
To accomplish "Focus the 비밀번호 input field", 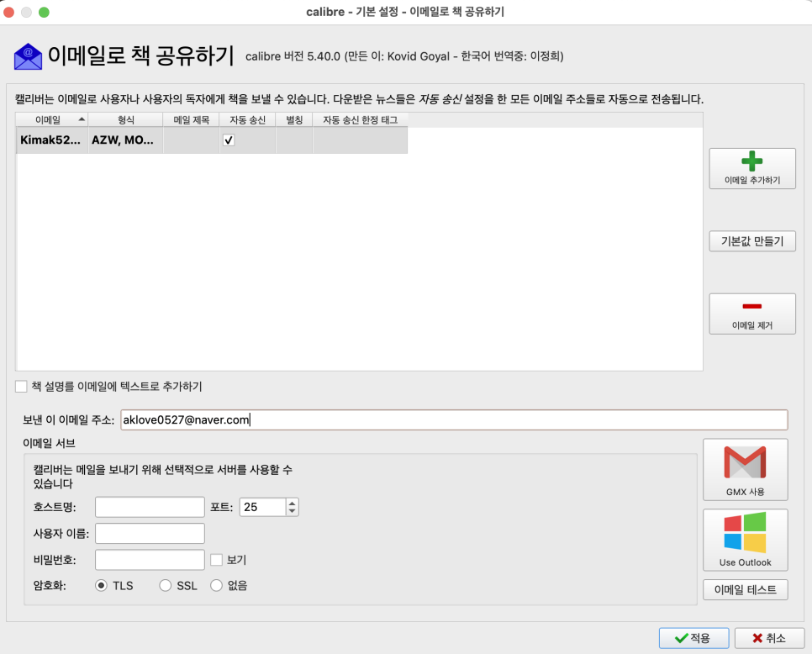I will pos(150,560).
